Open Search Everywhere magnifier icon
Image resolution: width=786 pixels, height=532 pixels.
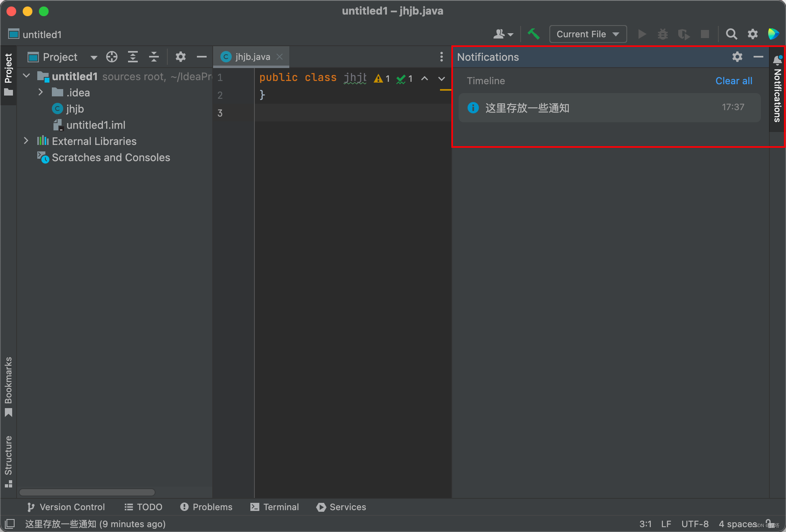click(731, 34)
